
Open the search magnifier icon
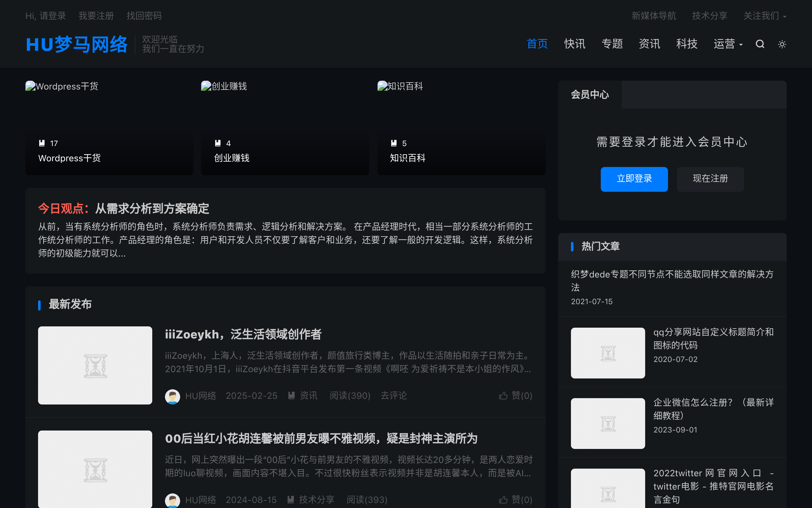[x=760, y=44]
